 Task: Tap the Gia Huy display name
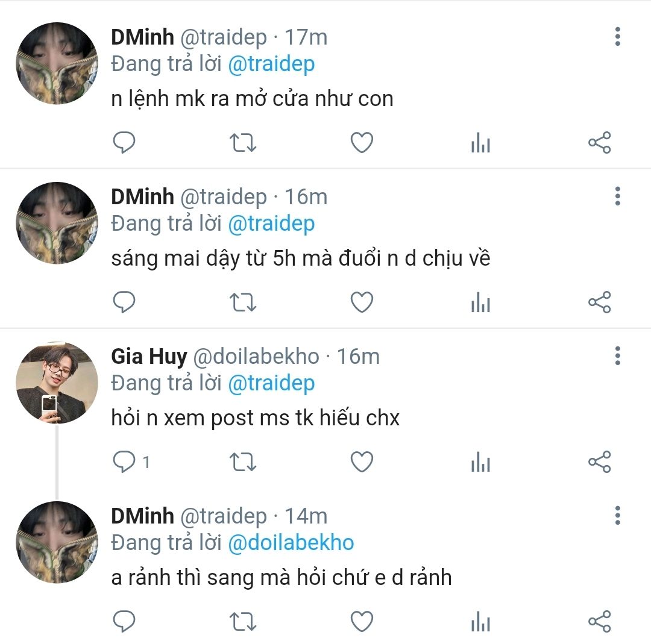pos(149,357)
